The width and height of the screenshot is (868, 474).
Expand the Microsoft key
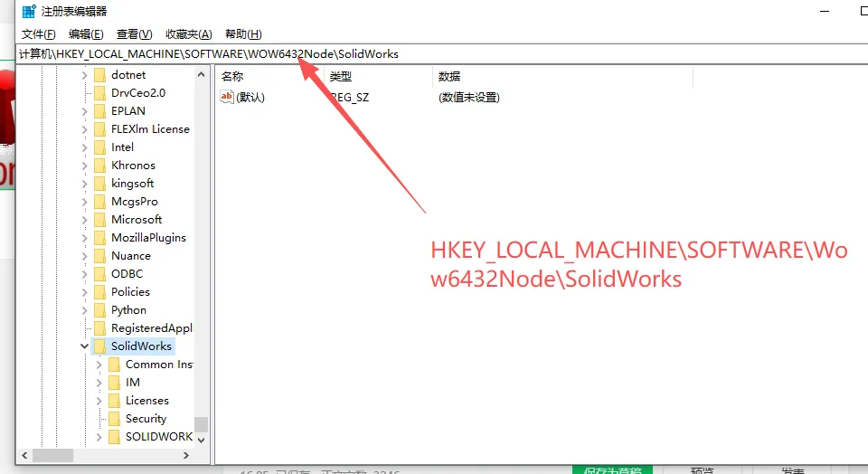pos(84,220)
